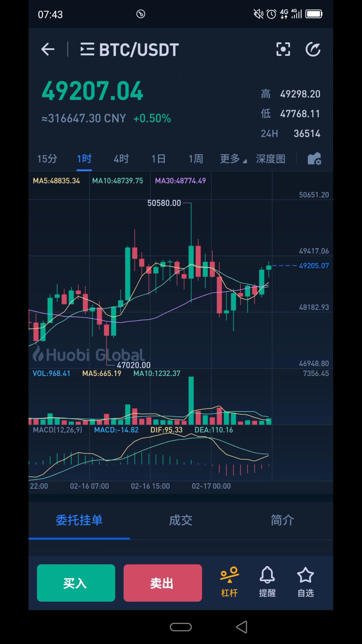
Task: Tap Android home pill button
Action: click(181, 627)
